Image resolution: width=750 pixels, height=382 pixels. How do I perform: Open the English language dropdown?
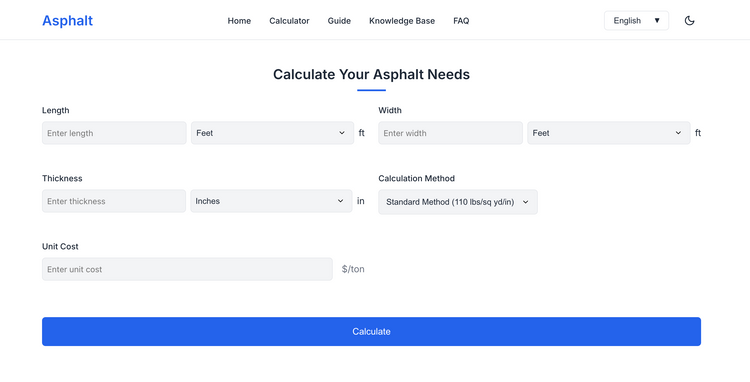636,21
